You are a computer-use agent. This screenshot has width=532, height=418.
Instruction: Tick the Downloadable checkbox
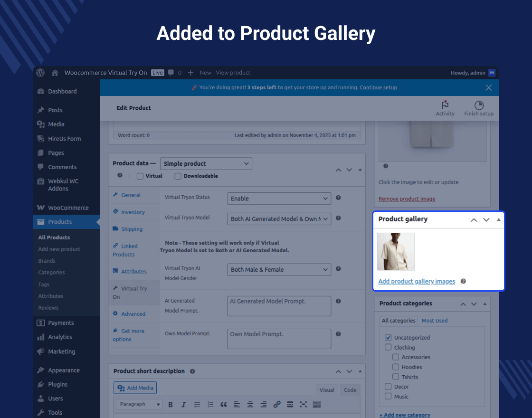[178, 176]
